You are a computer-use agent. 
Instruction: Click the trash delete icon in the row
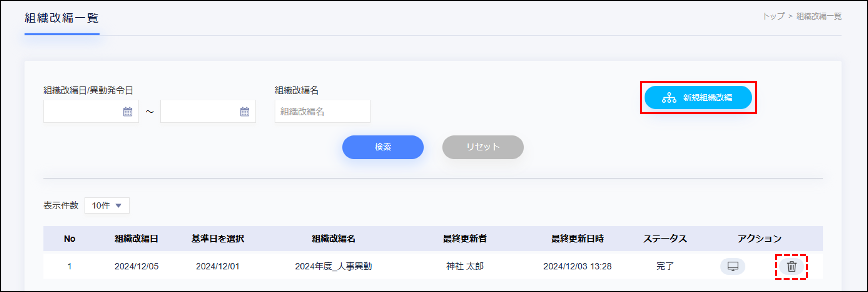point(792,266)
